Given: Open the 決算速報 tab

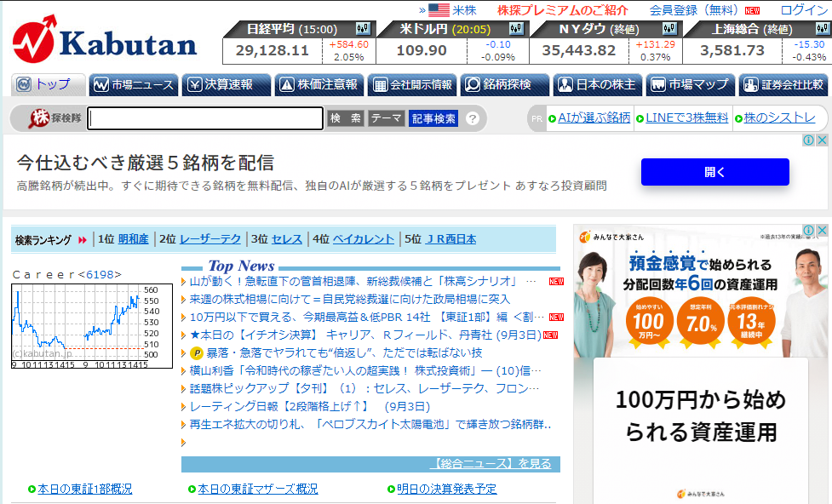Looking at the screenshot, I should (227, 85).
